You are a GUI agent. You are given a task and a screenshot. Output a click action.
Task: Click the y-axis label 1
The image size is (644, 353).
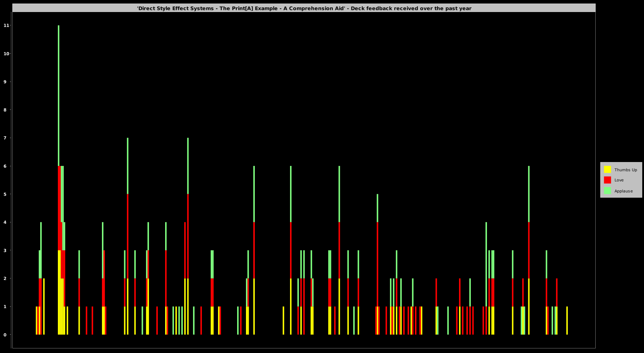pyautogui.click(x=5, y=307)
